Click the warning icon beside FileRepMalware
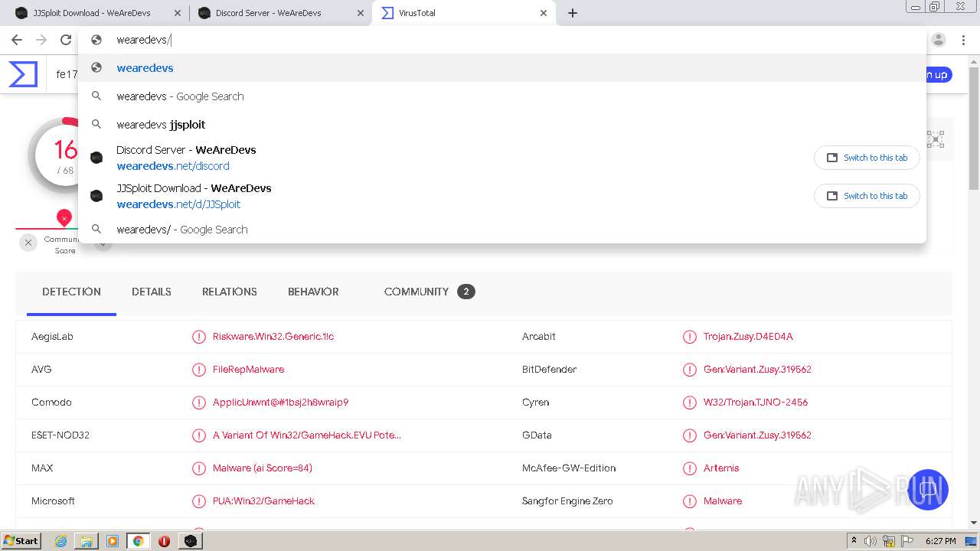 click(x=199, y=370)
